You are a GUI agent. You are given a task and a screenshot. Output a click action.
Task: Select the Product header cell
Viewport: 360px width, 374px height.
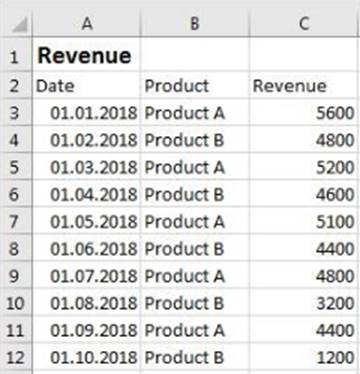[x=195, y=85]
